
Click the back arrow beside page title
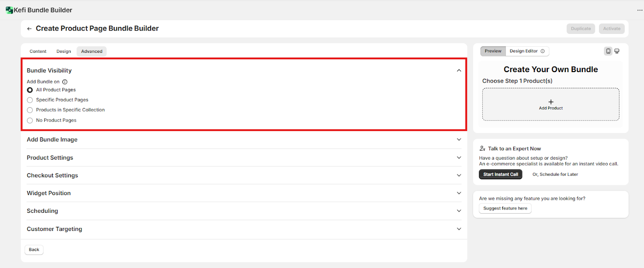click(29, 29)
